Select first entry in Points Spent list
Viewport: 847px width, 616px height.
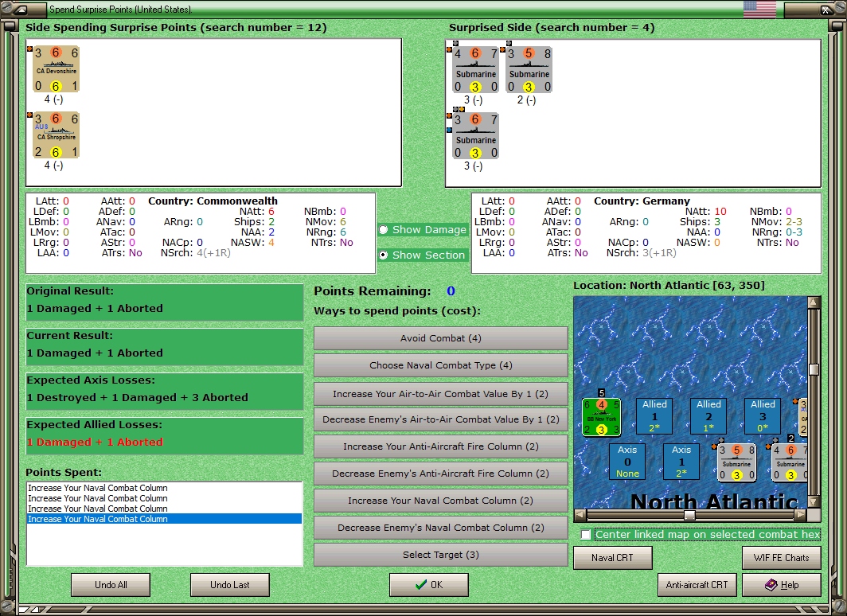(164, 488)
